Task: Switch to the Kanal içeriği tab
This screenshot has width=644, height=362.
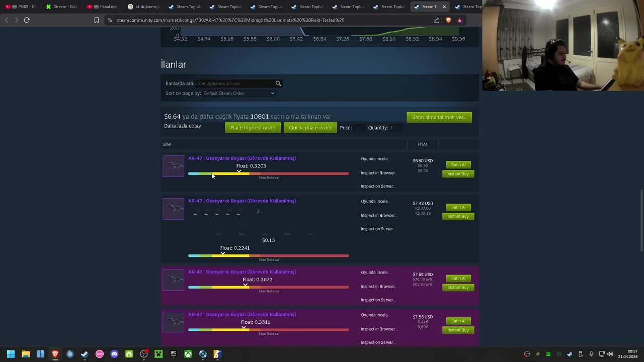Action: point(102,7)
